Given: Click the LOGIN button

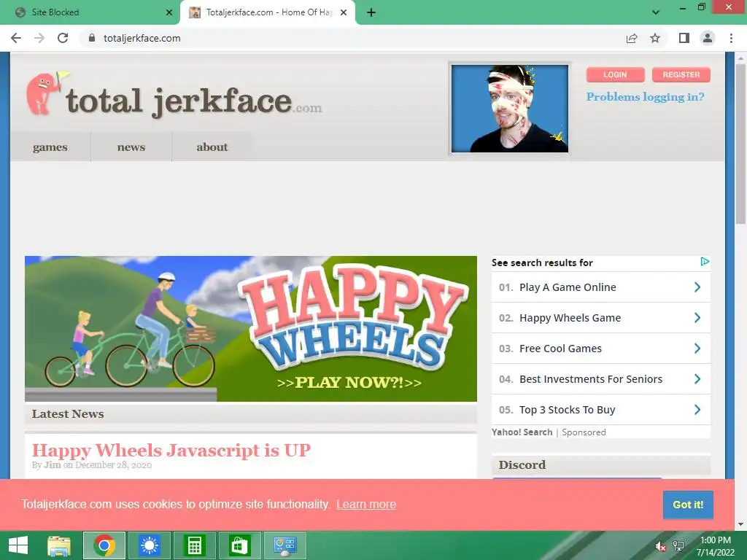Looking at the screenshot, I should point(615,75).
